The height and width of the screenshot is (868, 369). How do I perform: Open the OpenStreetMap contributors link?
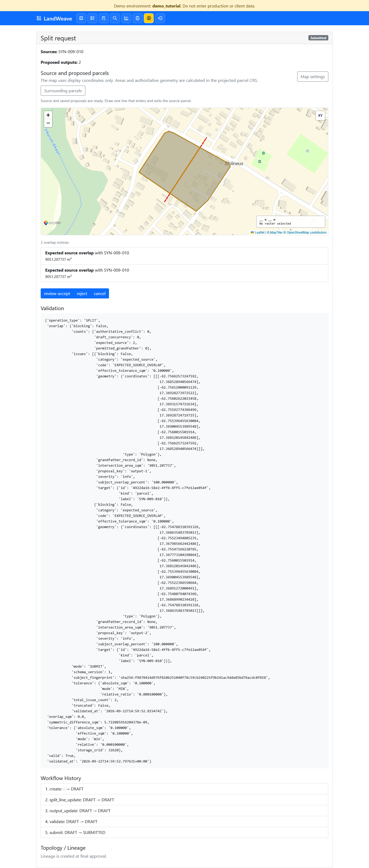point(307,233)
